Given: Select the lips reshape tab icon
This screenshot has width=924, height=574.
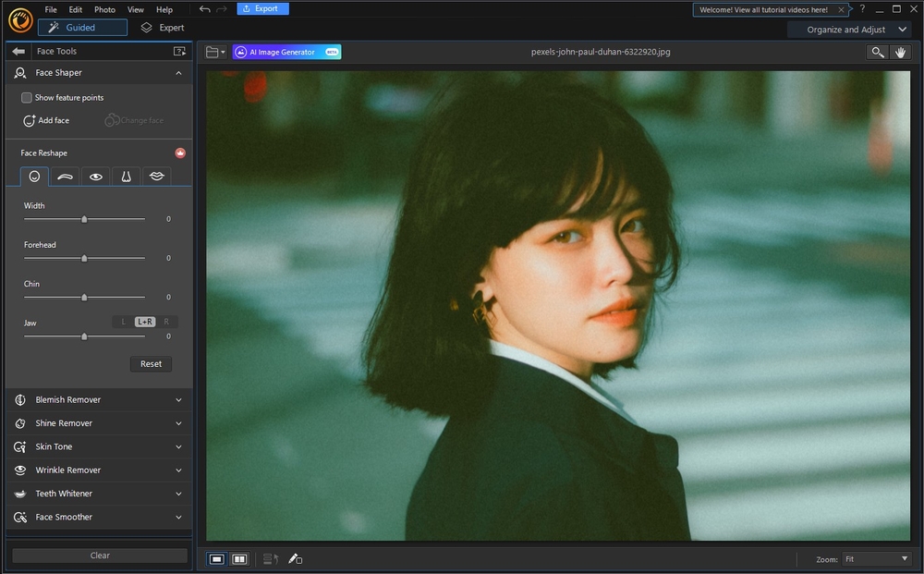Looking at the screenshot, I should [x=156, y=177].
